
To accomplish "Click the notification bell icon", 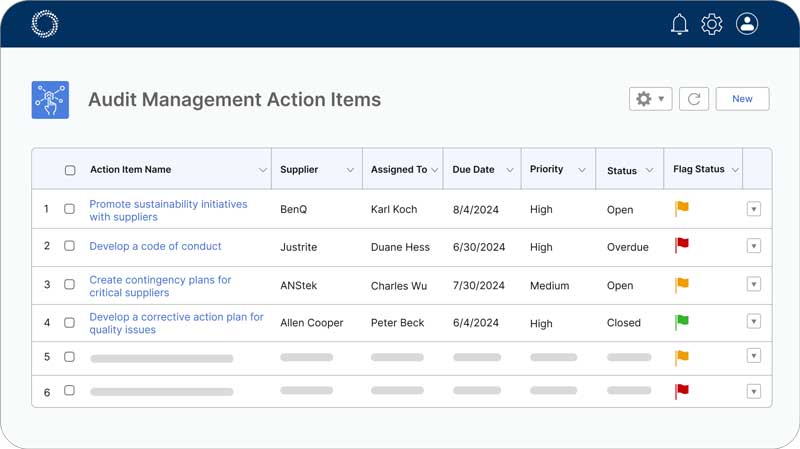I will pyautogui.click(x=679, y=24).
